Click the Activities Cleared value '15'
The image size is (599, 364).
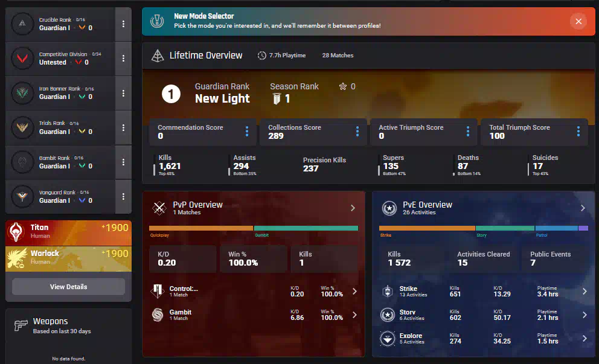[463, 263]
